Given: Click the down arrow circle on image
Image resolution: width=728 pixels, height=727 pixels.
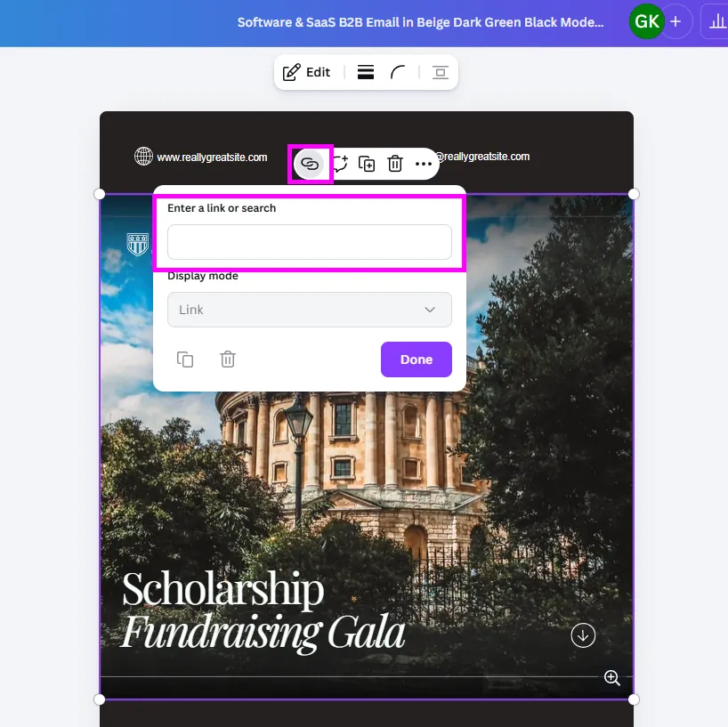Looking at the screenshot, I should [x=583, y=635].
